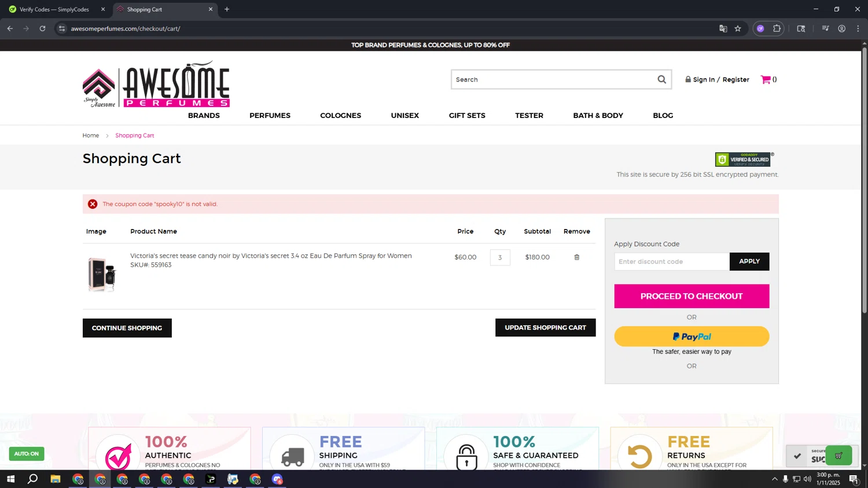Click the perfume product thumbnail
868x488 pixels.
(102, 275)
